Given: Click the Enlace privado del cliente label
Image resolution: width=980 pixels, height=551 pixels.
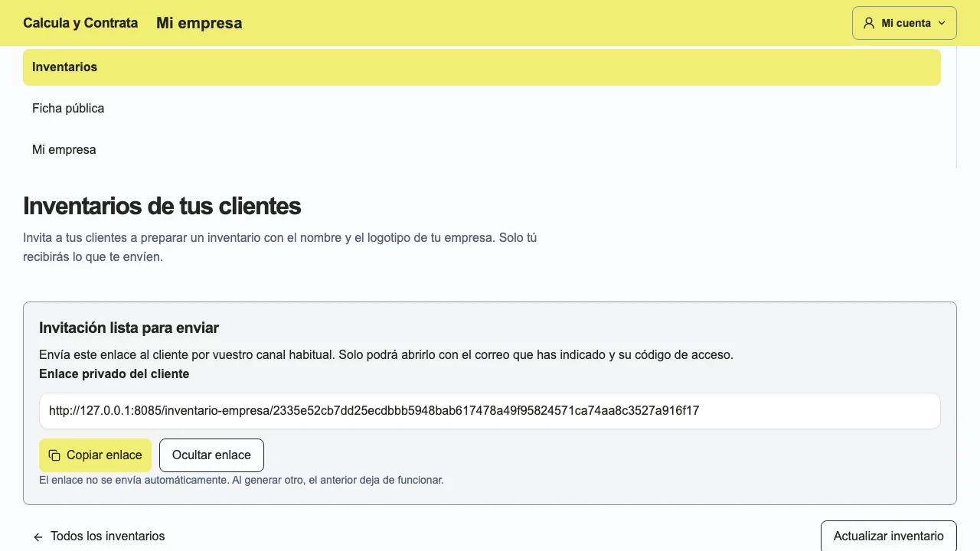Looking at the screenshot, I should pos(114,374).
